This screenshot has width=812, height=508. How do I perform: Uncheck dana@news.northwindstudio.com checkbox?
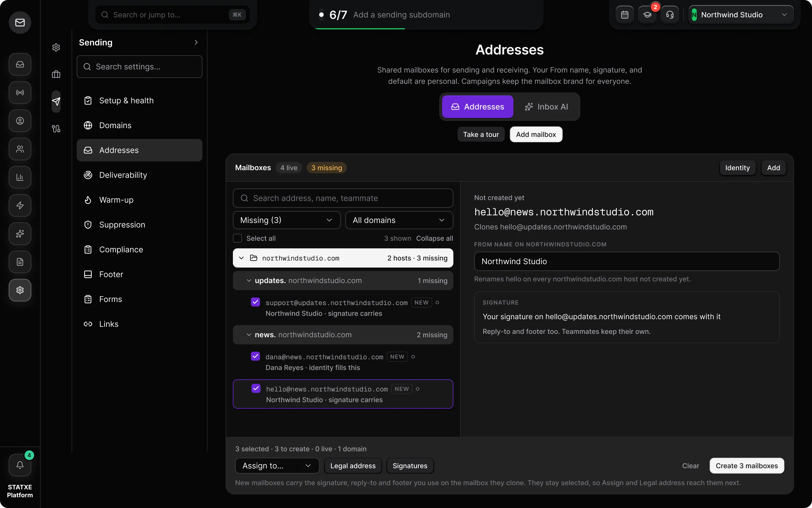pyautogui.click(x=255, y=356)
